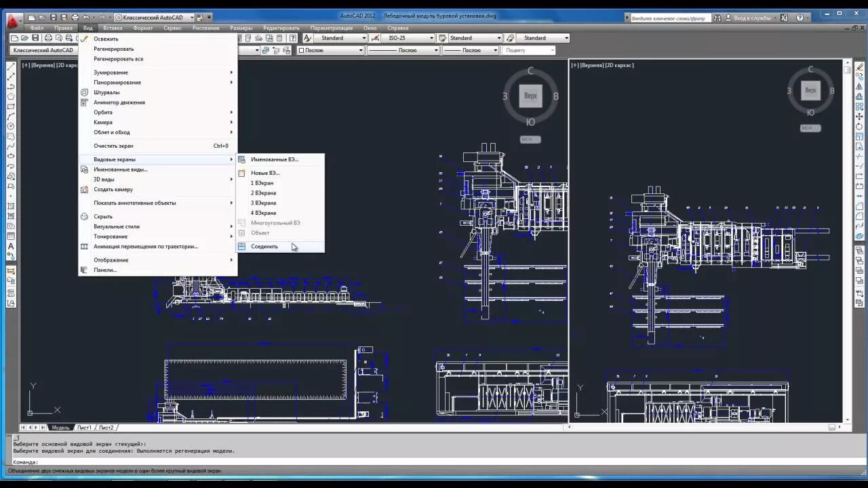Viewport: 868px width, 488px height.
Task: Open the Классический AutoCAD workspace combo box
Action: pos(44,50)
